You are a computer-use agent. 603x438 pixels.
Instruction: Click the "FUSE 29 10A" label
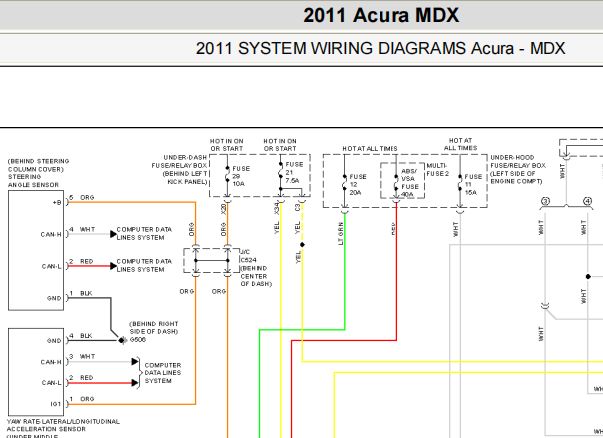241,176
